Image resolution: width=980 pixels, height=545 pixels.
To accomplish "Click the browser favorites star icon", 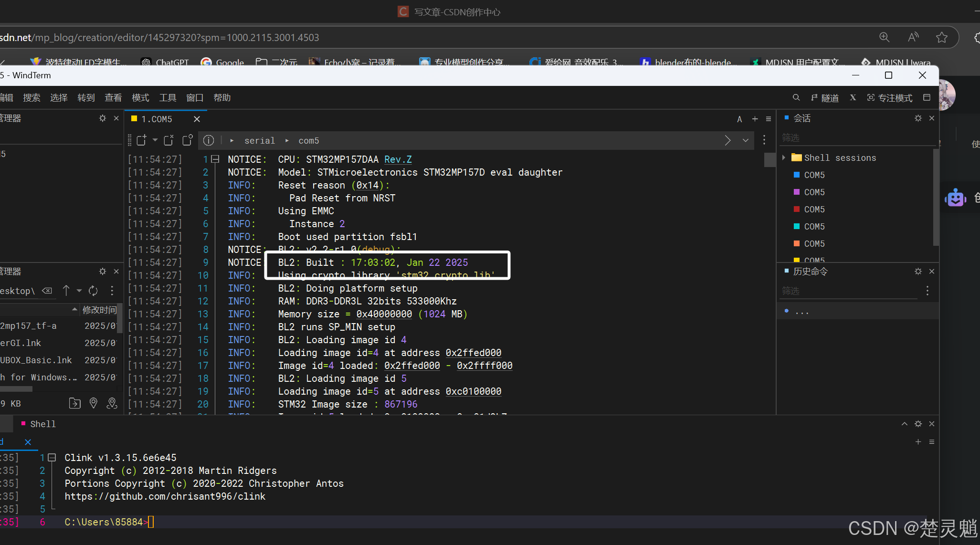I will [941, 38].
